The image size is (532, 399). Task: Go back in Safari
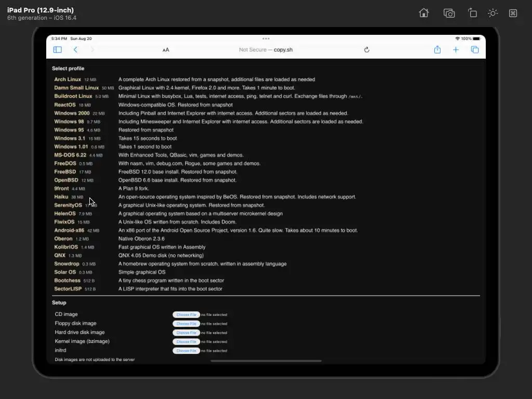point(75,49)
